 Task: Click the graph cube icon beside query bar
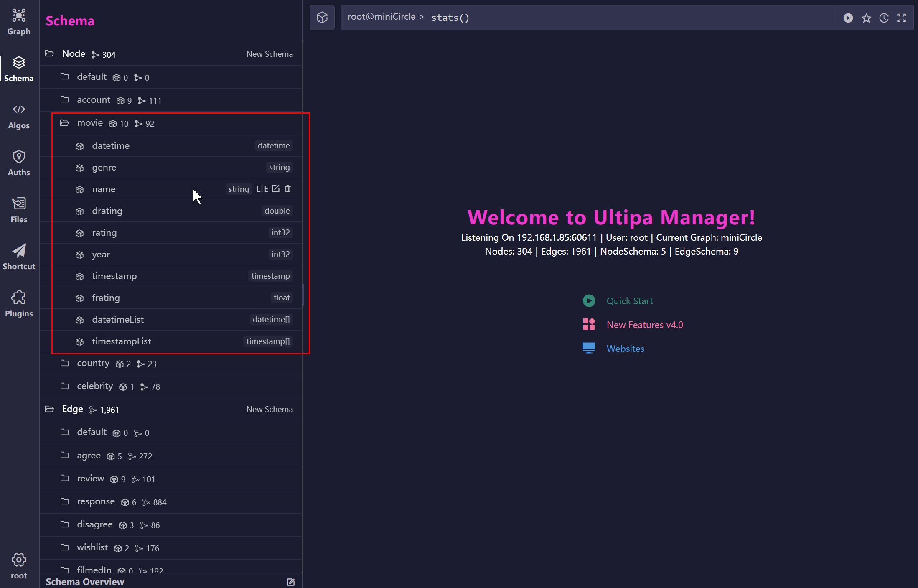[322, 18]
